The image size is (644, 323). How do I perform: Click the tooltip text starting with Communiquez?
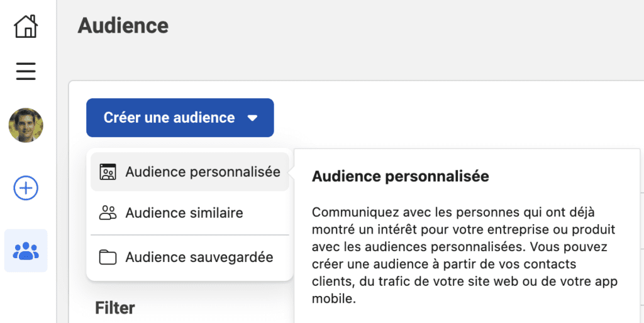pos(453,212)
